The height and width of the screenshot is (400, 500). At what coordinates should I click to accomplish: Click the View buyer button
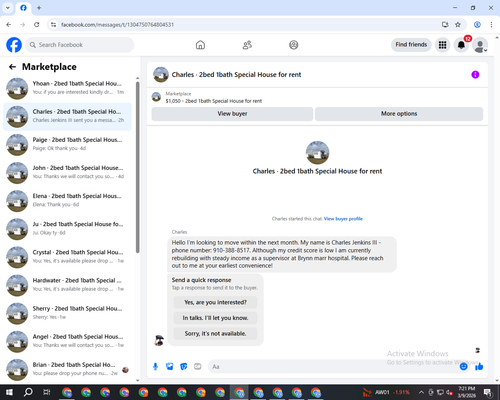point(232,114)
